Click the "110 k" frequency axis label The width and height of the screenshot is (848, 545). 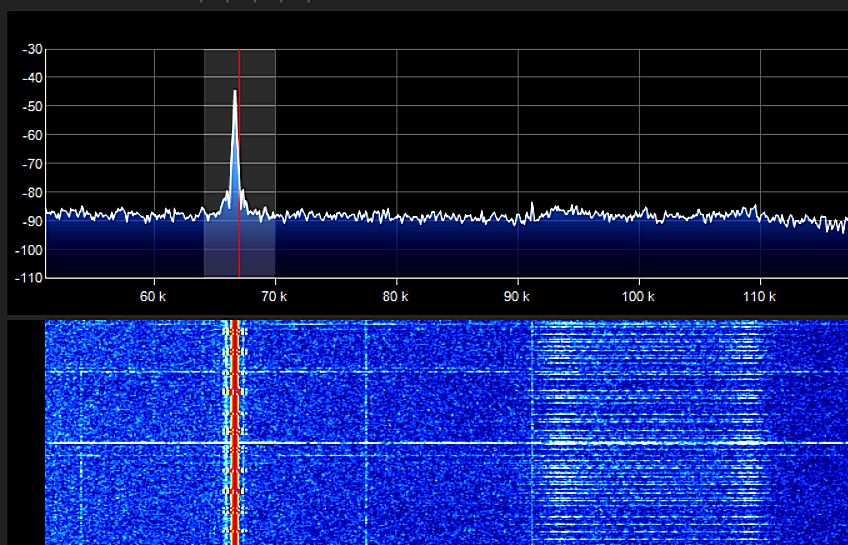[x=759, y=296]
